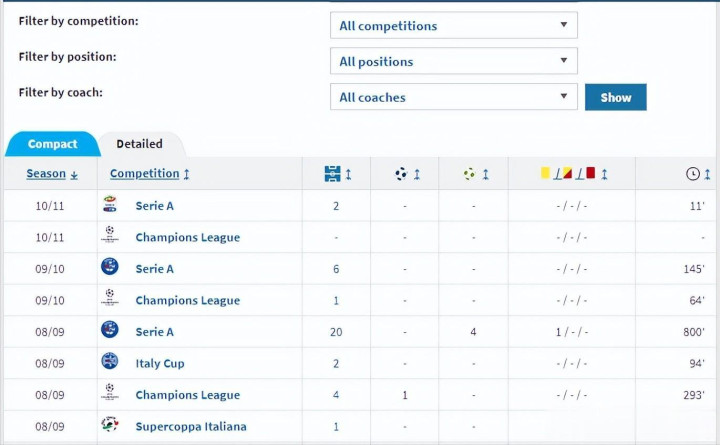Screen dimensions: 720x445
Task: Switch to the Detailed tab
Action: [x=139, y=144]
